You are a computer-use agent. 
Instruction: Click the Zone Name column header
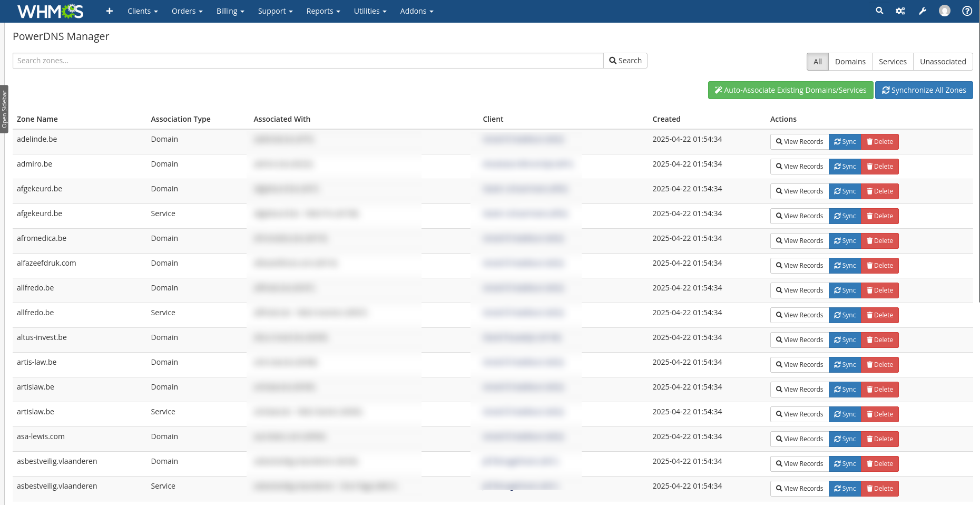pyautogui.click(x=37, y=119)
